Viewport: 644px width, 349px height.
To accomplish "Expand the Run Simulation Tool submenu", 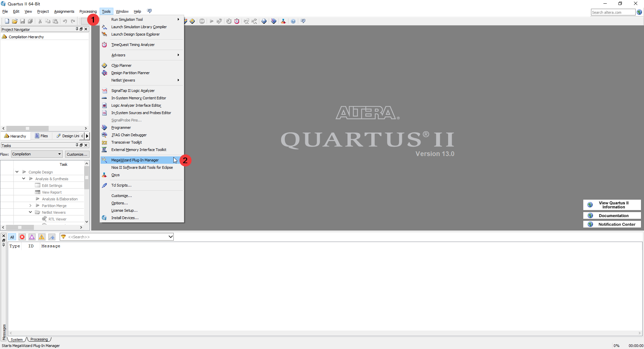I will coord(142,19).
